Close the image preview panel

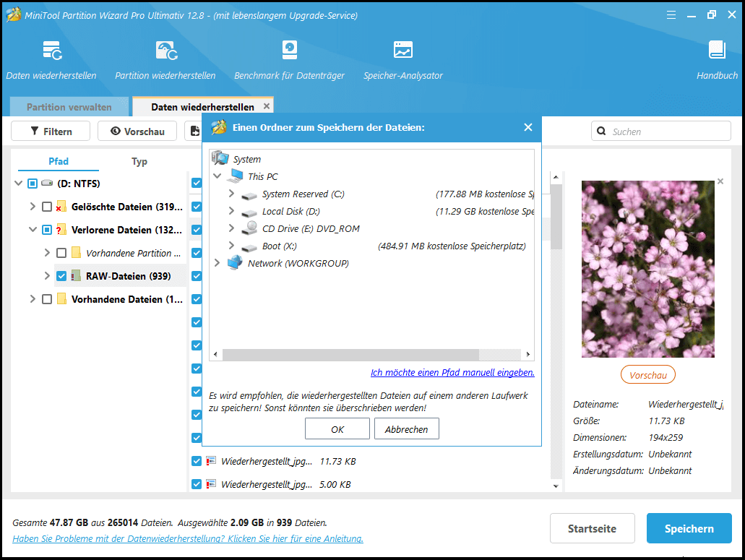point(720,181)
